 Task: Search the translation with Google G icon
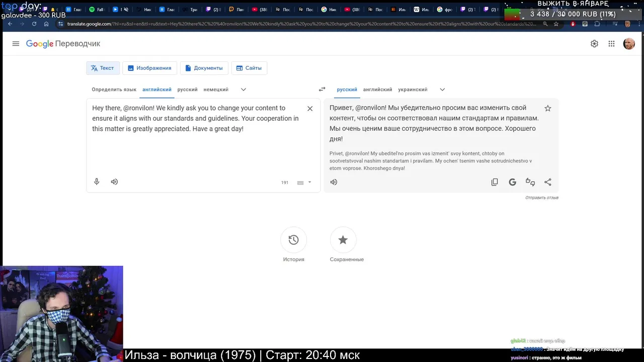(x=512, y=182)
